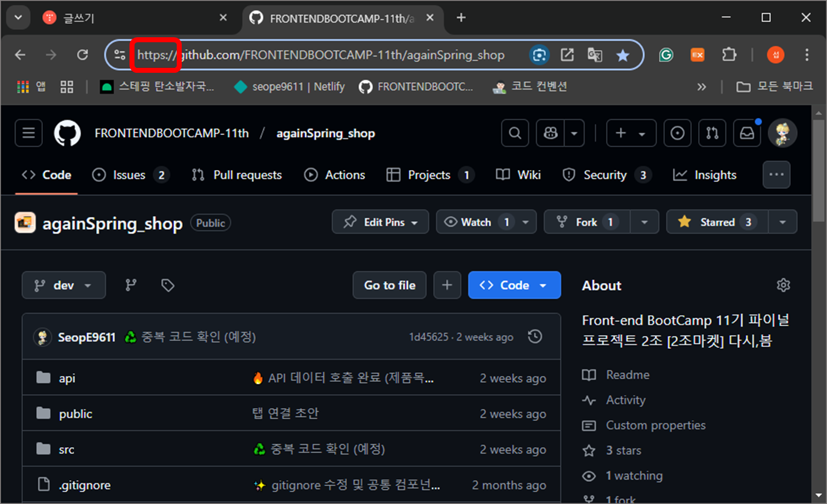Open the FRONTENDBOOTCAMP-11th organization link

(172, 133)
